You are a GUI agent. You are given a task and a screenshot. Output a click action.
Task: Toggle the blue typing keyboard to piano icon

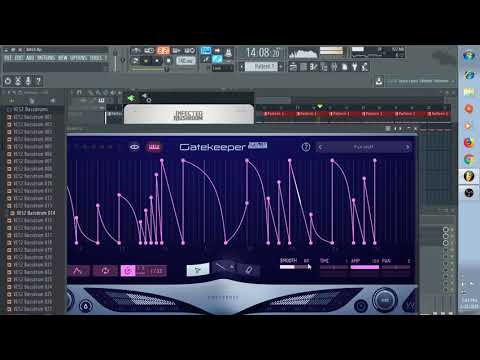pyautogui.click(x=205, y=51)
